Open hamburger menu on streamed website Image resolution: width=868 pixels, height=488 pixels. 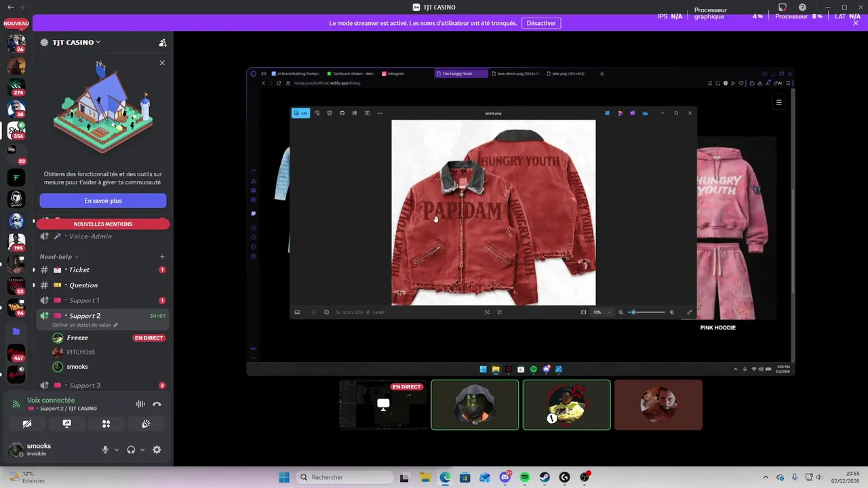click(x=778, y=102)
